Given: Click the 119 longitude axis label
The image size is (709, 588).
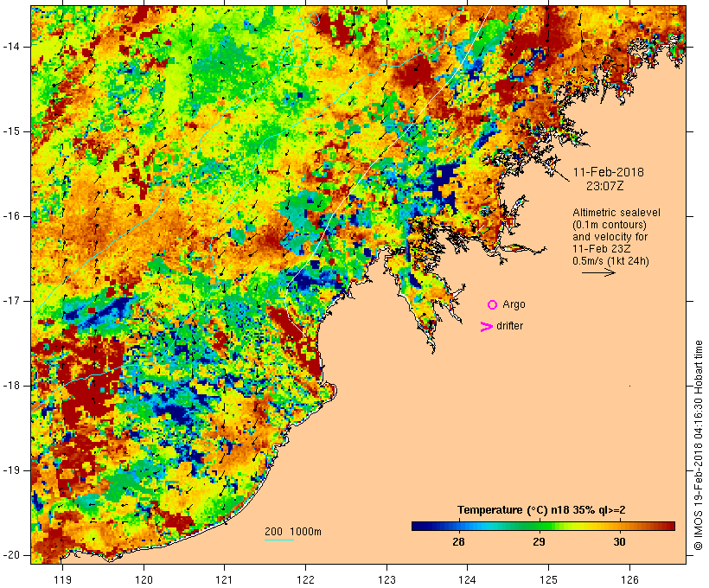Looking at the screenshot, I should point(63,580).
